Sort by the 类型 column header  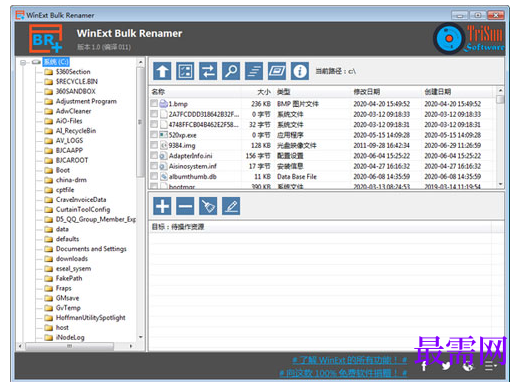(x=284, y=92)
